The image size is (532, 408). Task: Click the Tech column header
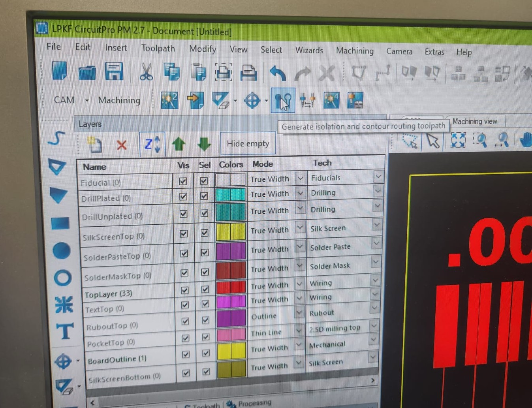click(322, 163)
